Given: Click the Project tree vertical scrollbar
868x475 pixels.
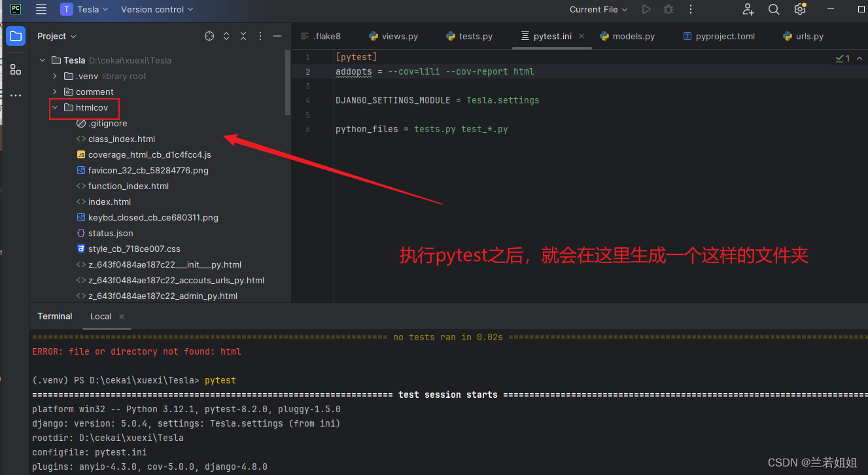Looking at the screenshot, I should tap(288, 83).
